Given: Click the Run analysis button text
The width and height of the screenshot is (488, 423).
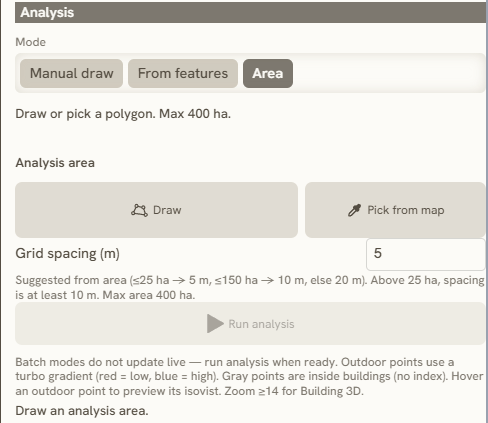Looking at the screenshot, I should coord(261,324).
